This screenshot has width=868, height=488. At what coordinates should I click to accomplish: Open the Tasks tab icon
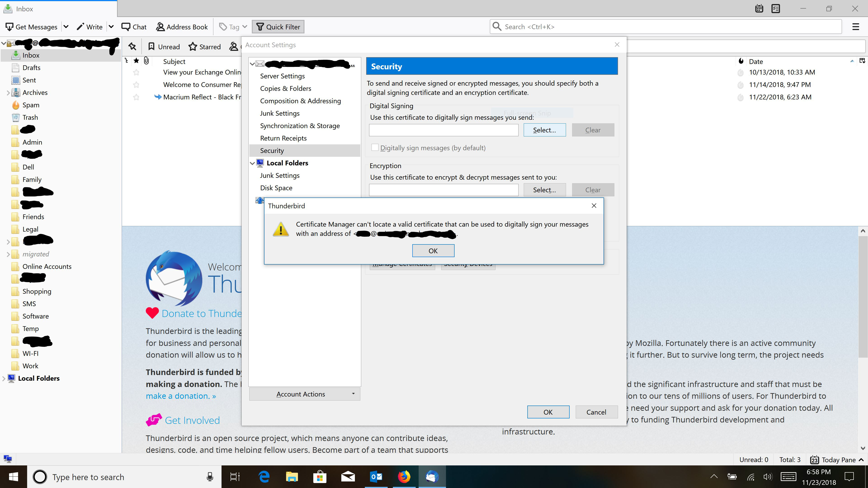tap(775, 9)
